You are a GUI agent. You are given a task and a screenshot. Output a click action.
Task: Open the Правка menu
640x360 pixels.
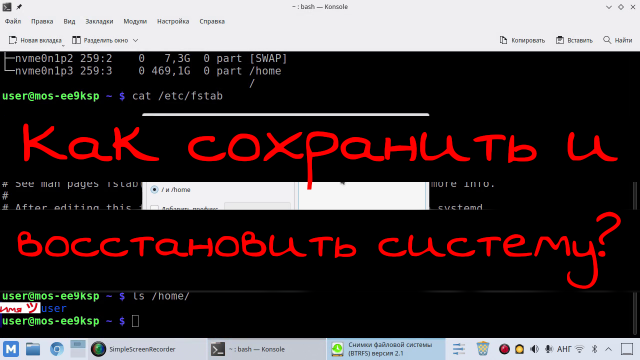42,21
